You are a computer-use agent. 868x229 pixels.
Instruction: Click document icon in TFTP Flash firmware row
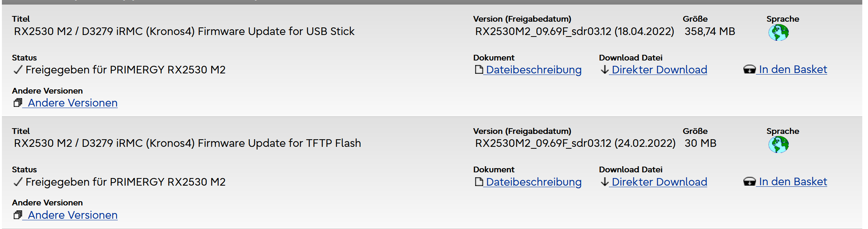(479, 182)
